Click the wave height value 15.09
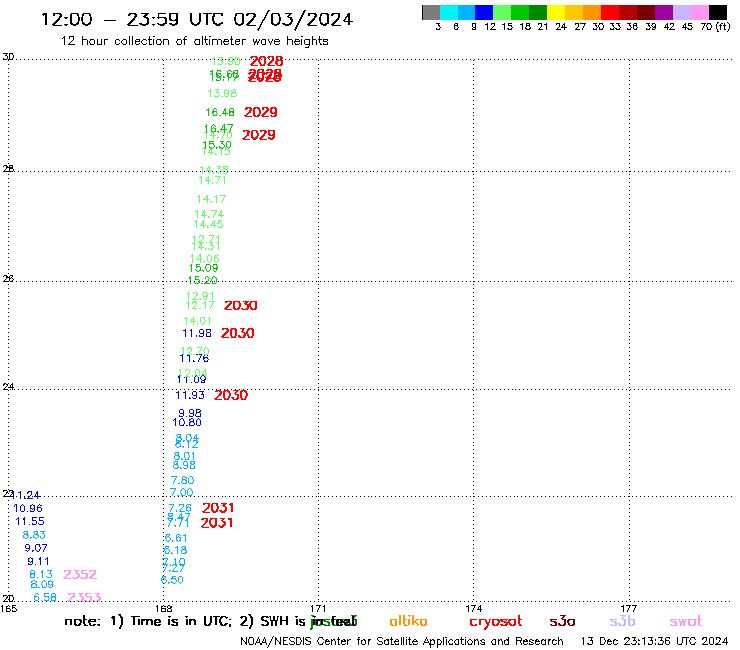The image size is (740, 650). click(x=203, y=268)
